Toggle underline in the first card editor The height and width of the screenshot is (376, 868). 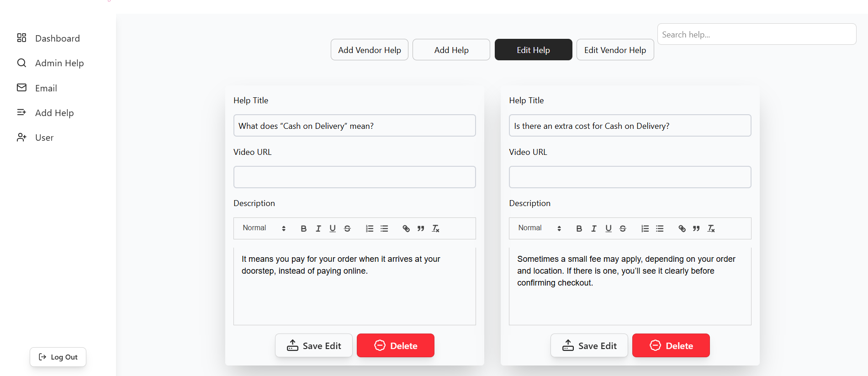tap(333, 228)
